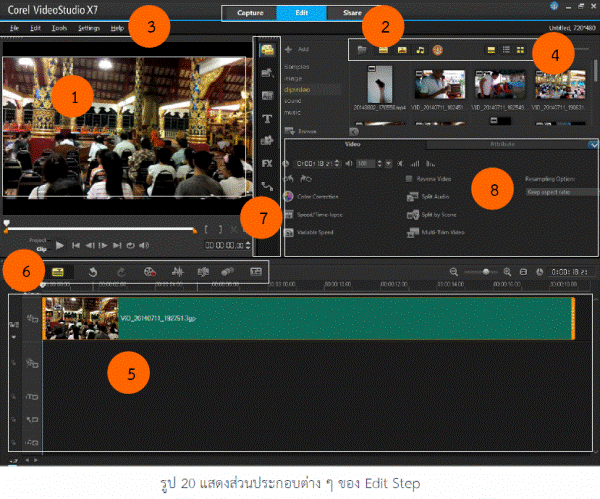Viewport: 600px width, 499px height.
Task: Open Variable Speed option
Action: tap(309, 232)
